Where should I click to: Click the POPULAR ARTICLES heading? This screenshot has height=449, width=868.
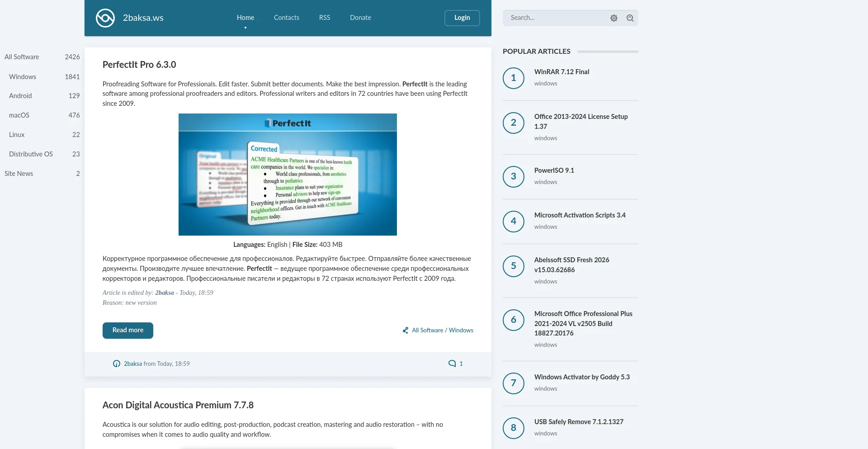point(537,52)
